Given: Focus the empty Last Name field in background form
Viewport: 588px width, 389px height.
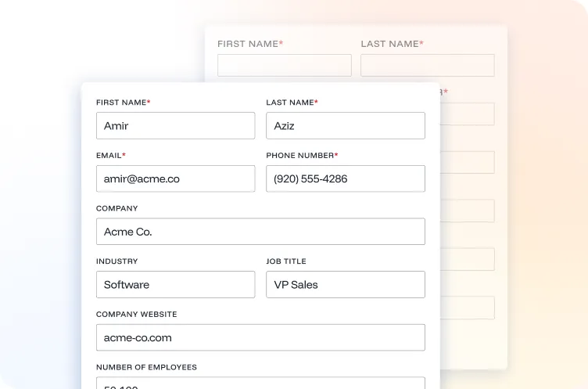Looking at the screenshot, I should pyautogui.click(x=427, y=66).
